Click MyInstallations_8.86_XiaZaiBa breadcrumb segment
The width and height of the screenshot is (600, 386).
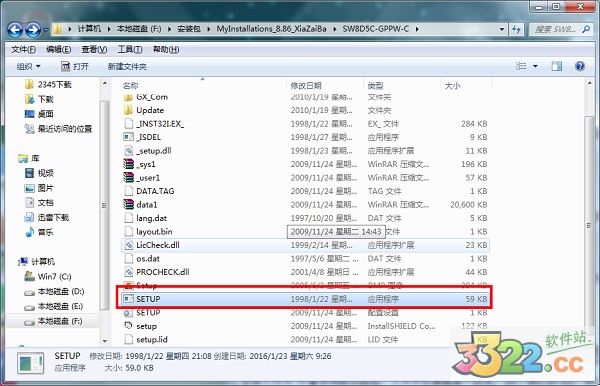(x=271, y=29)
